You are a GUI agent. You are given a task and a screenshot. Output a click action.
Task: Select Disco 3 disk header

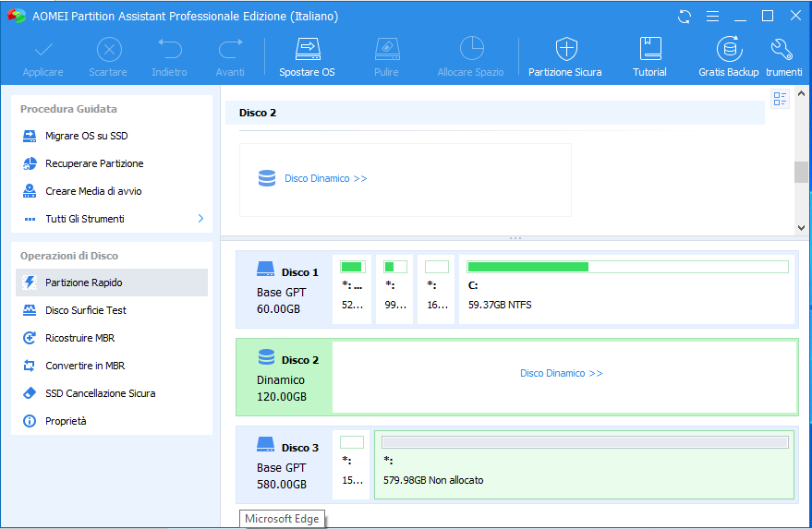click(284, 465)
